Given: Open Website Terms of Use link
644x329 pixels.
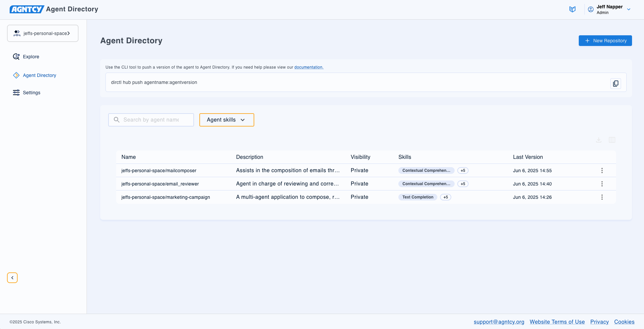Looking at the screenshot, I should [557, 322].
